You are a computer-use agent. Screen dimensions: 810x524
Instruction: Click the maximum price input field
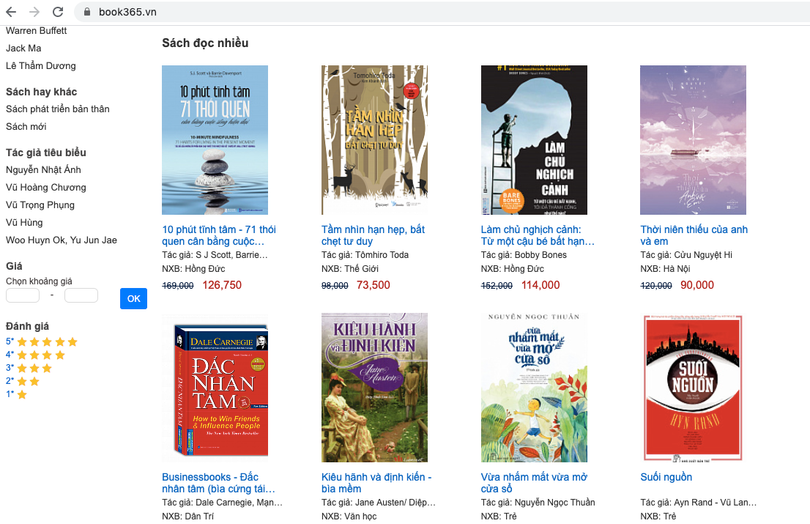pos(81,295)
